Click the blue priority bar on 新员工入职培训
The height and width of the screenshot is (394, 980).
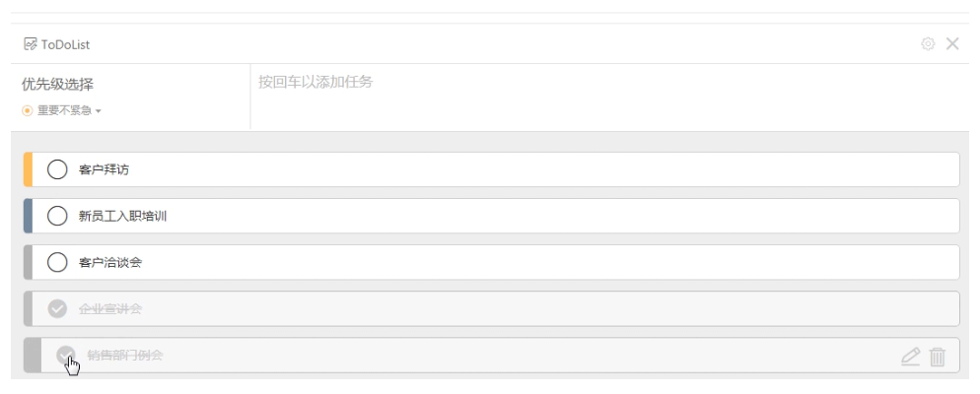tap(28, 216)
